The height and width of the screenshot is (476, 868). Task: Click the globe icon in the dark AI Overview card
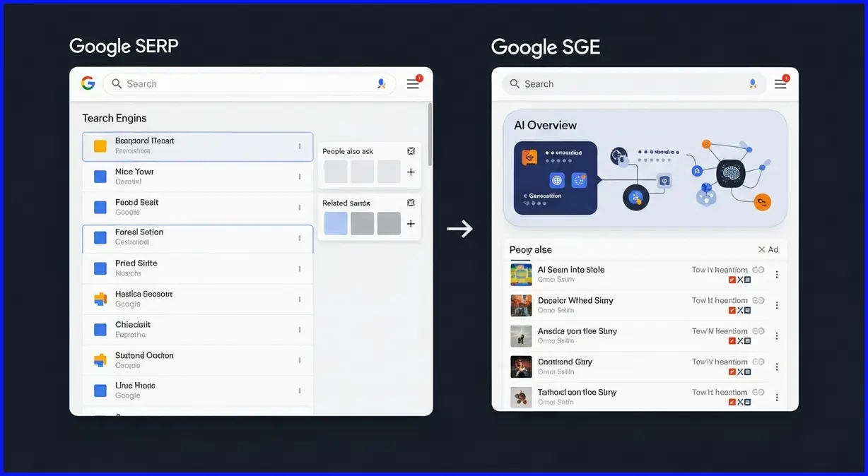556,181
